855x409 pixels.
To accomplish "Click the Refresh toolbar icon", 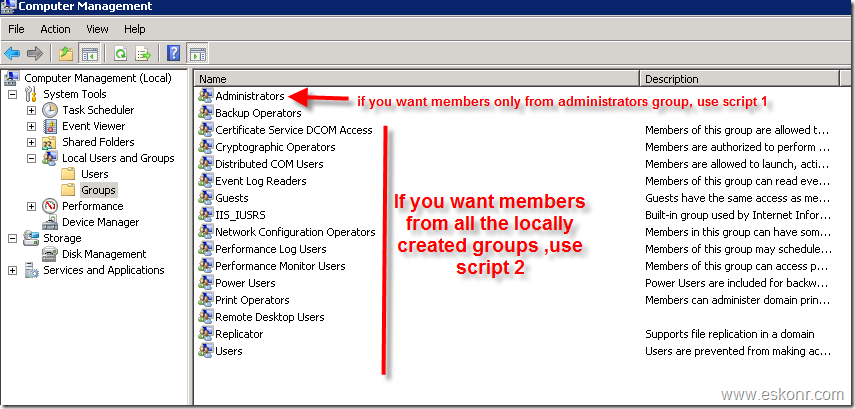I will [120, 53].
